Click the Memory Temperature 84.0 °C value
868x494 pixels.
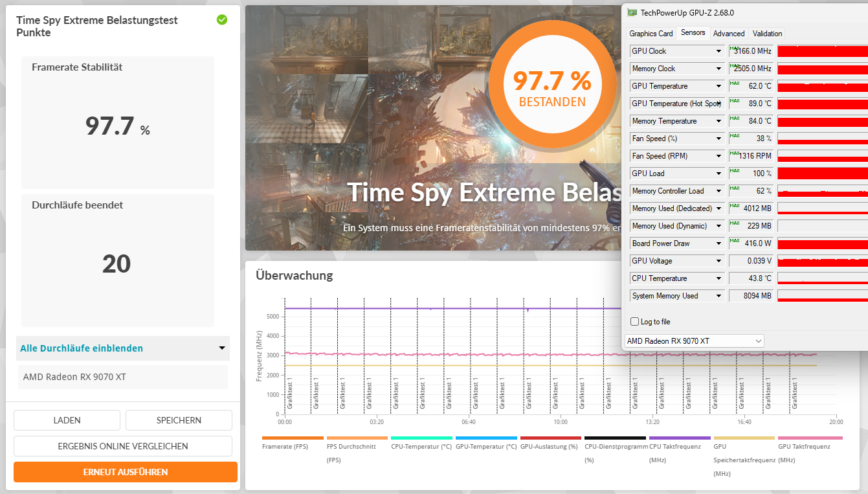click(751, 121)
